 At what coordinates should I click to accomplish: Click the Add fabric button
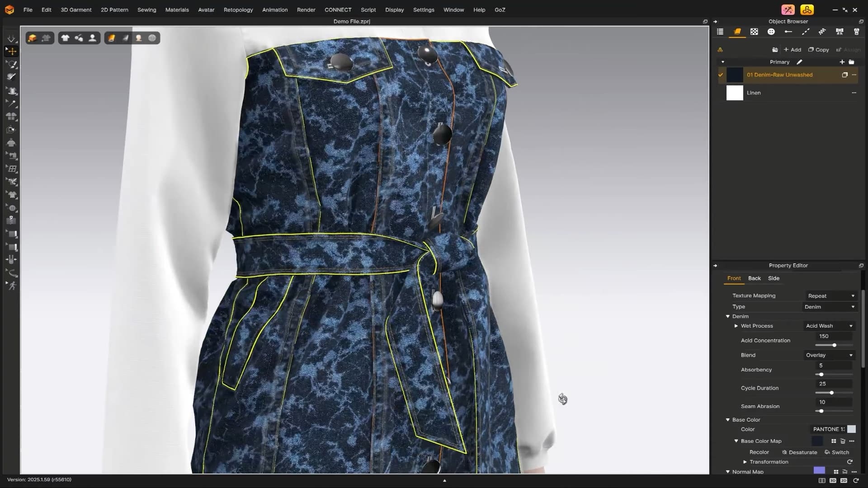pos(792,50)
